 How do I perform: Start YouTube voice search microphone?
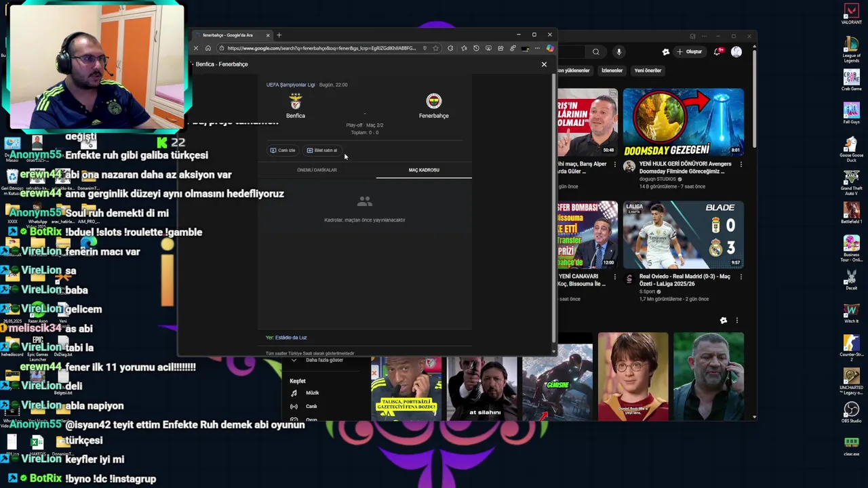coord(618,52)
